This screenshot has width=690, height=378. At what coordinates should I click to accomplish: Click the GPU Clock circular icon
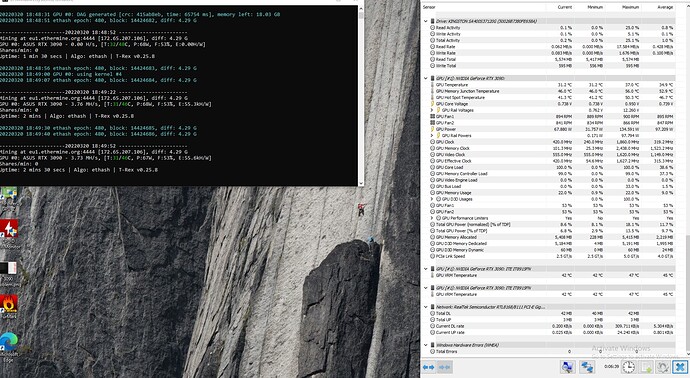[432, 142]
